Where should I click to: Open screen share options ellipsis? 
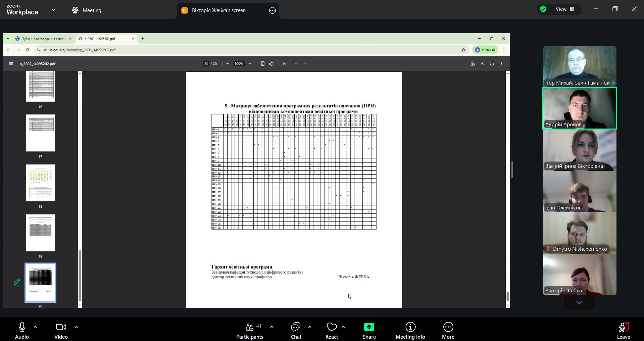click(x=273, y=10)
